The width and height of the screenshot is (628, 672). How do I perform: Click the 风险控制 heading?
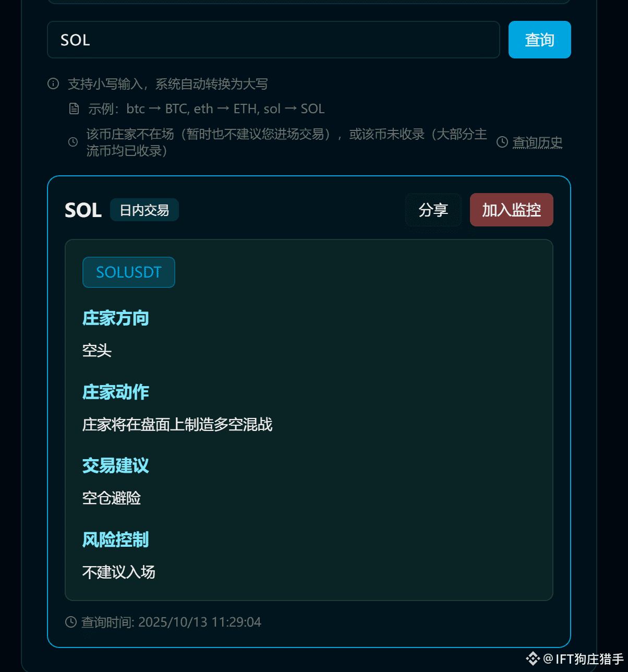115,539
